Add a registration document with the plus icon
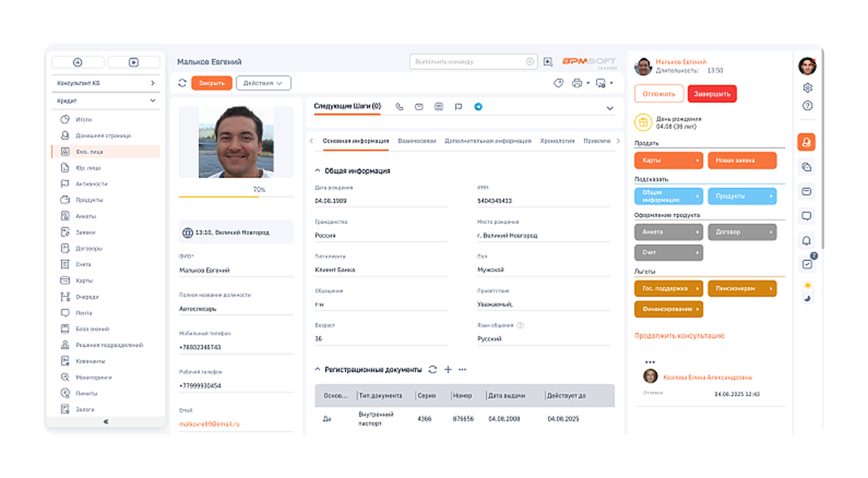This screenshot has width=868, height=478. click(x=448, y=369)
